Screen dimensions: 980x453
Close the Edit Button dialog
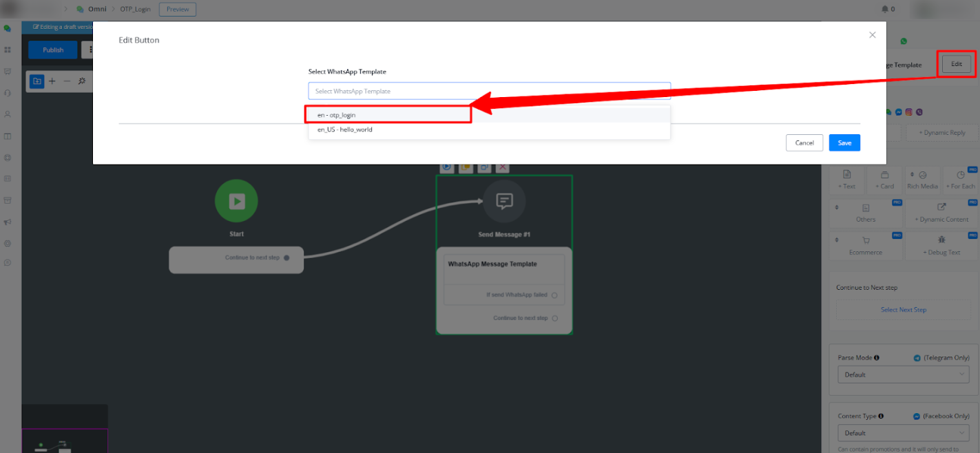pos(872,35)
